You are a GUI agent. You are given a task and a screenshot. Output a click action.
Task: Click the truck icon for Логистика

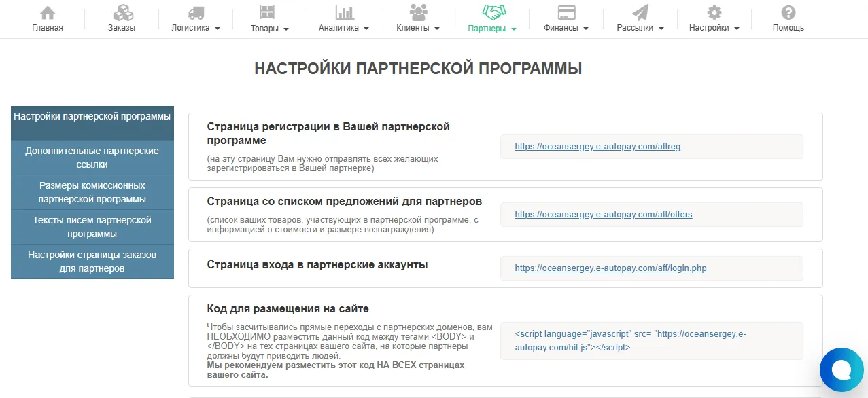[196, 12]
